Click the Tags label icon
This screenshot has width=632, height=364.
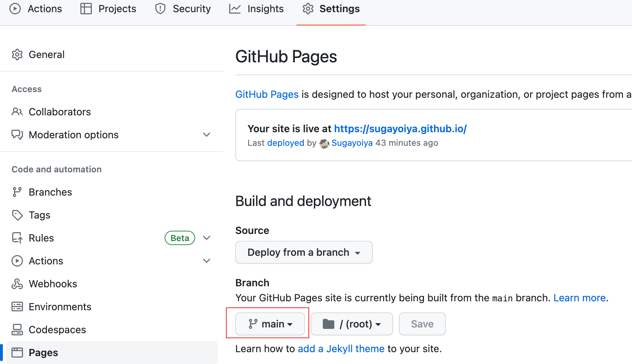17,215
